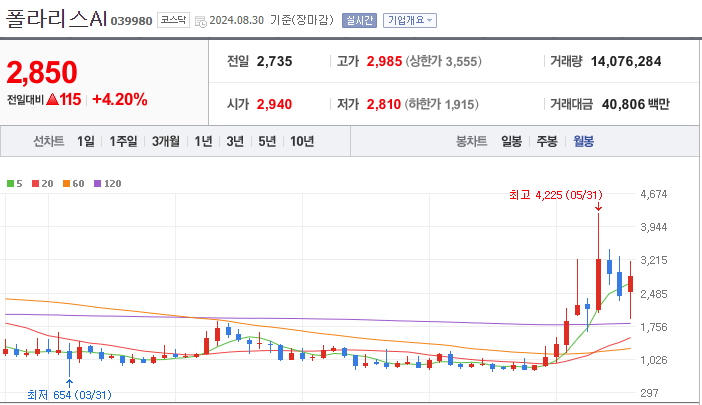Click the current price 2,850
Viewport: 702px width, 405px height.
coord(42,72)
